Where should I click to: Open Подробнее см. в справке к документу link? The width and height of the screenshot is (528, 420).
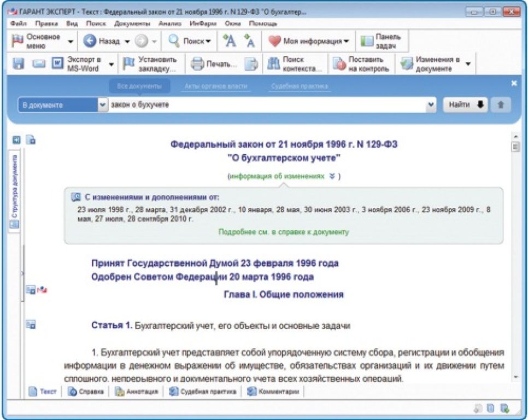click(284, 232)
